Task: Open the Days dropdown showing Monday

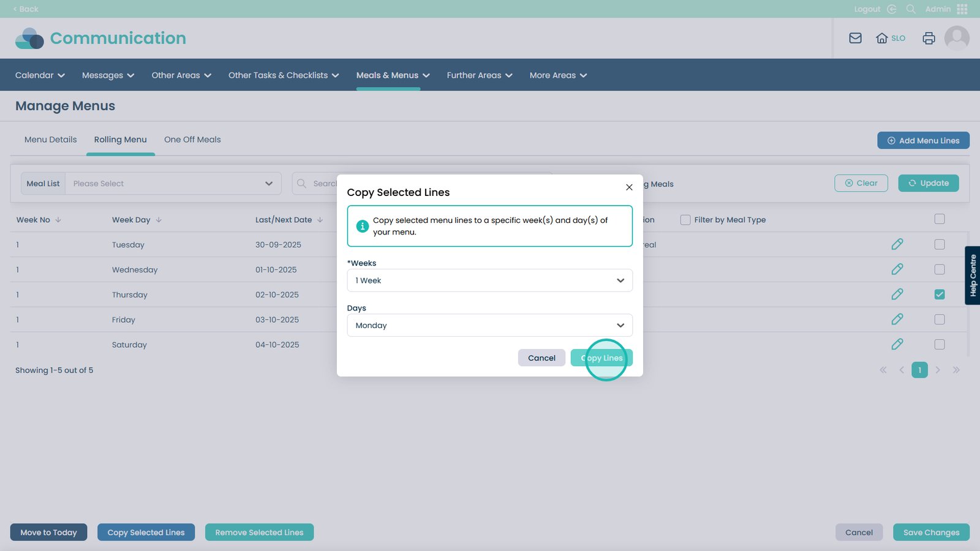Action: pos(489,325)
